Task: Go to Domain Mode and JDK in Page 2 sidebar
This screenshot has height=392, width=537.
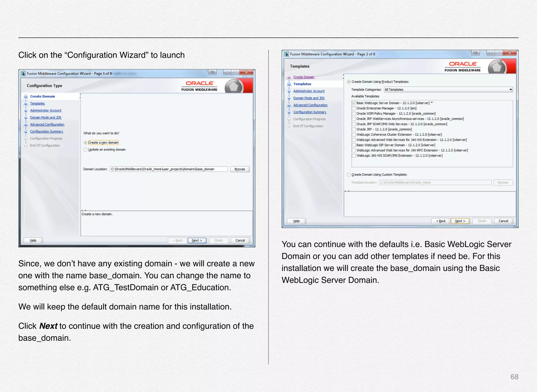Action: coord(309,98)
